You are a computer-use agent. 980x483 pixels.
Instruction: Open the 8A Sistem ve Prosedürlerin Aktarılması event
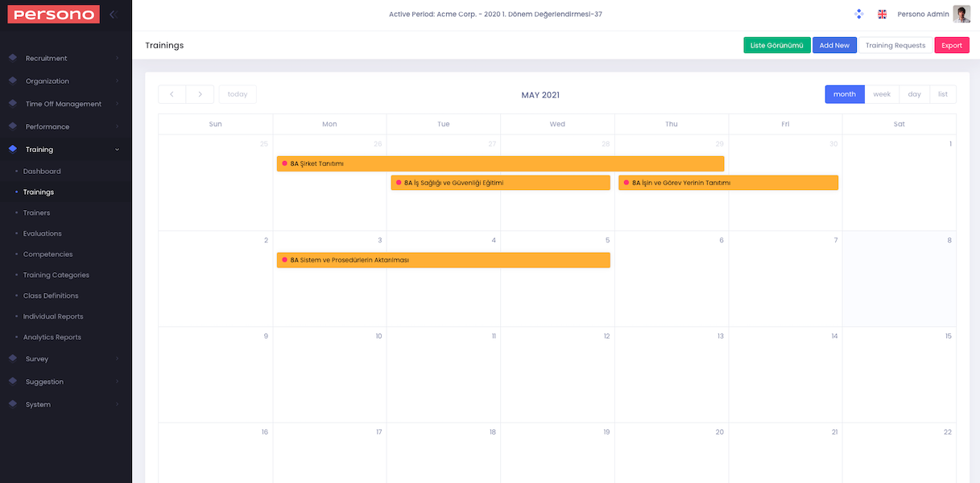tap(444, 260)
